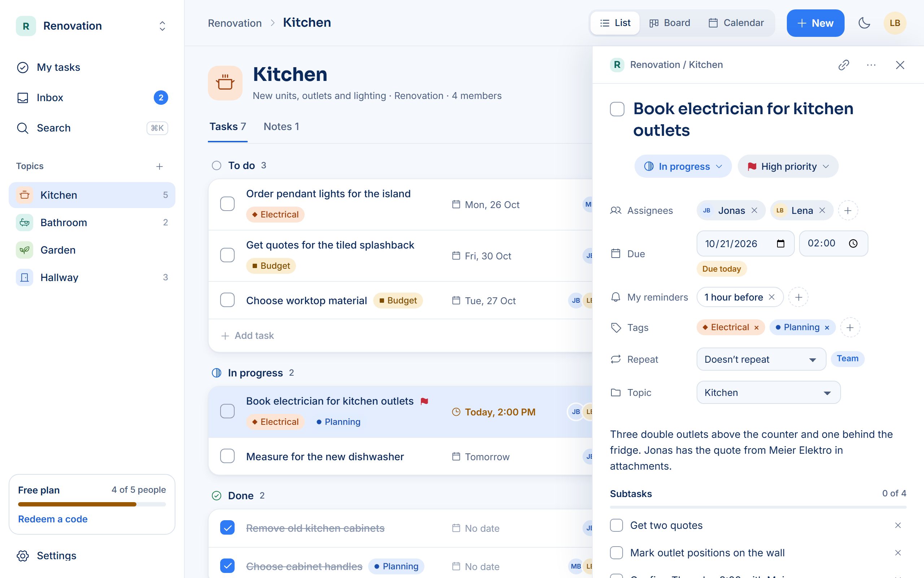Check off Order pendant lights for the island
This screenshot has height=578, width=924.
227,204
